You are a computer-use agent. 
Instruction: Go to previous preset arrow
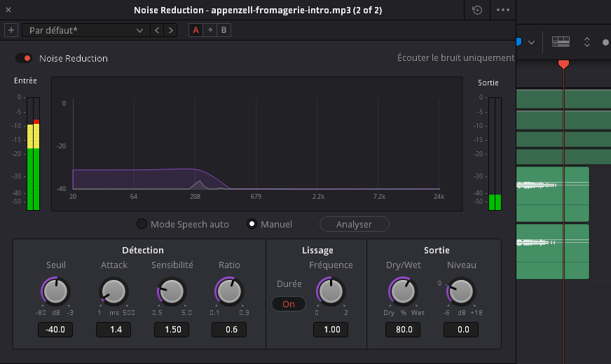coord(157,30)
